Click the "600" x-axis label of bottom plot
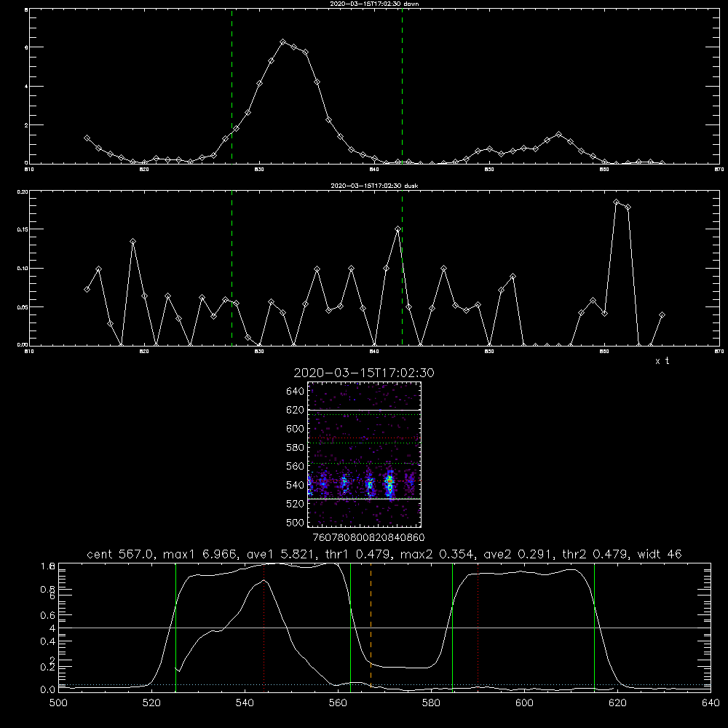The height and width of the screenshot is (728, 728). (524, 703)
